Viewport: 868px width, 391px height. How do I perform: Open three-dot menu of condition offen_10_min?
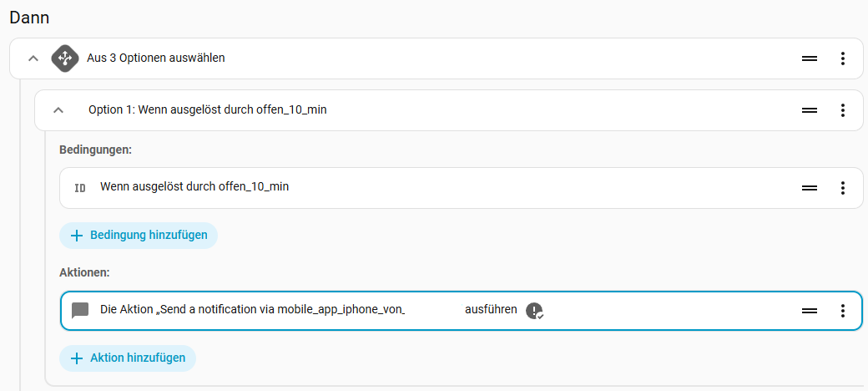[x=842, y=188]
